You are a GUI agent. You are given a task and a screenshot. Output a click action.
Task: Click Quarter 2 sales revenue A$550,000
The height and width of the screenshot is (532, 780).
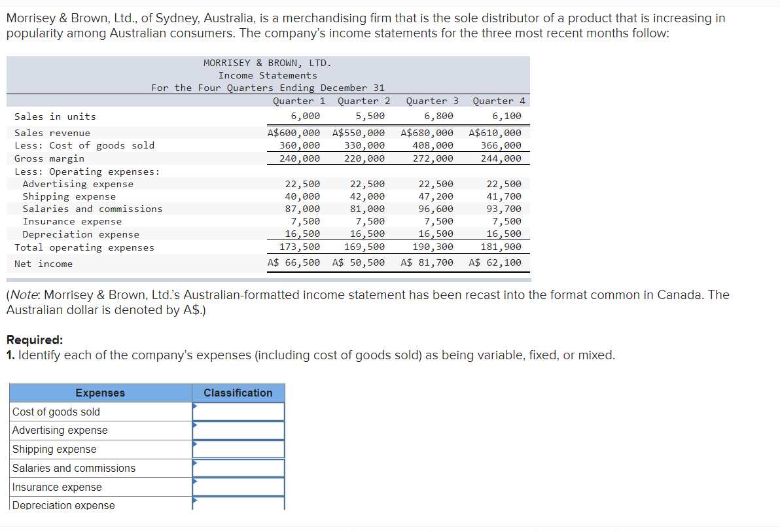(x=358, y=133)
